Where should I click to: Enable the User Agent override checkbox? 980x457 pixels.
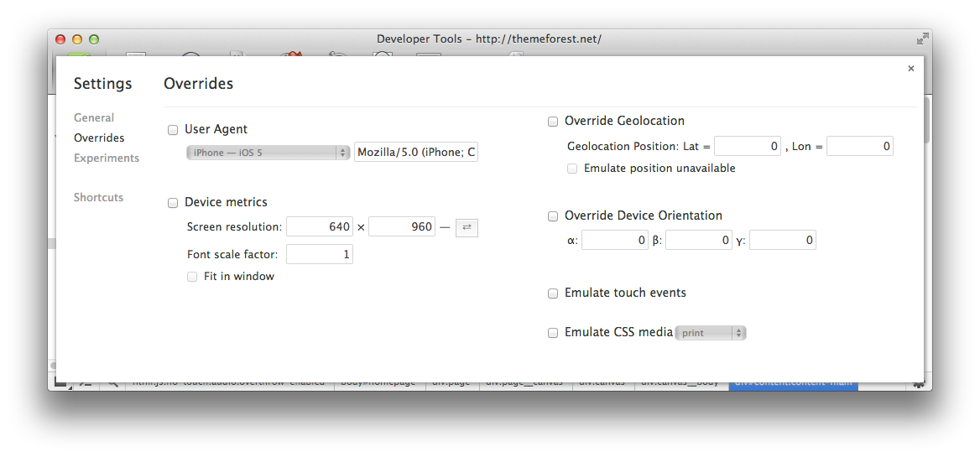pyautogui.click(x=173, y=130)
